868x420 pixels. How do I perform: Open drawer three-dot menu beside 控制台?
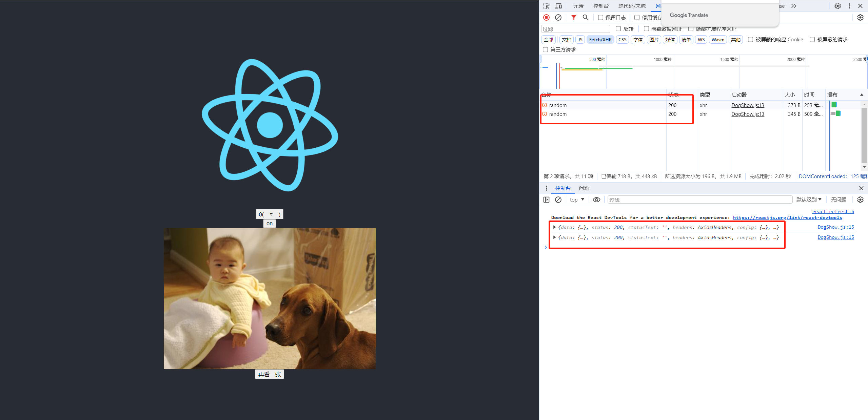click(546, 188)
